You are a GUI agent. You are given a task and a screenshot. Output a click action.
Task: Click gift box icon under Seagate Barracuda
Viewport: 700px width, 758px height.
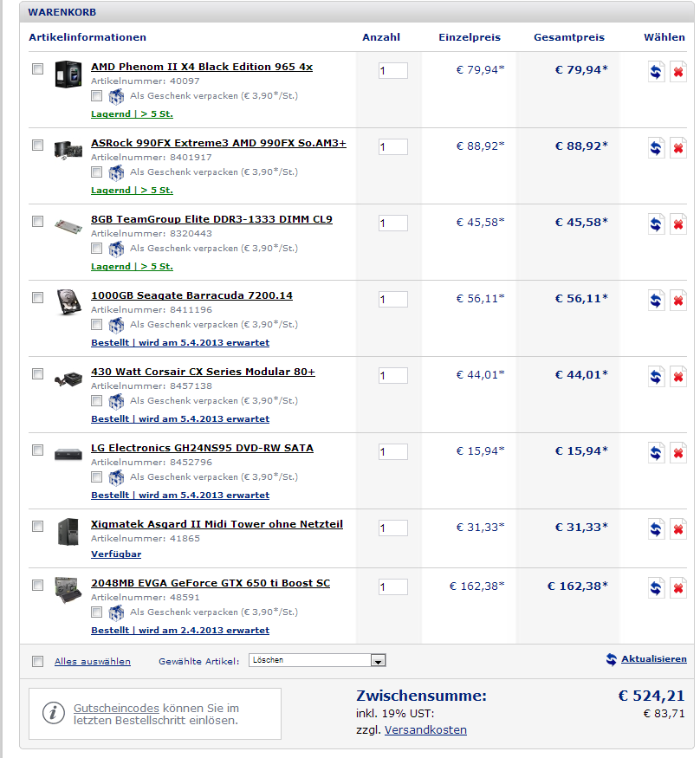tap(116, 326)
